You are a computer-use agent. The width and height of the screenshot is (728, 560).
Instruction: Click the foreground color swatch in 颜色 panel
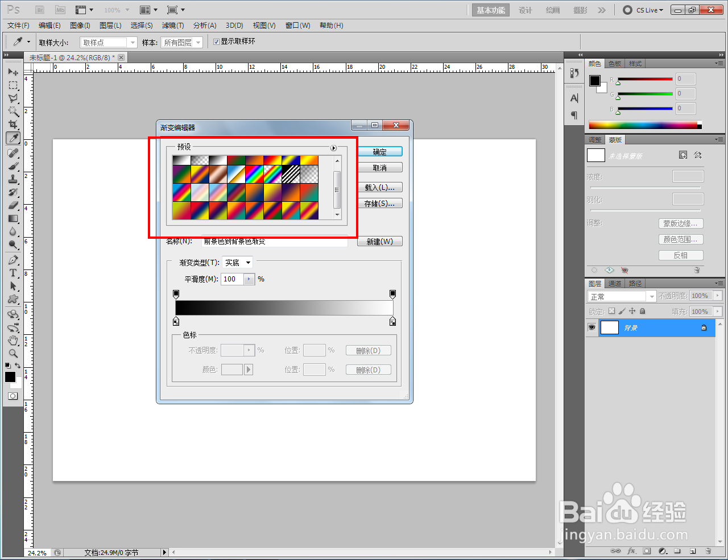click(x=595, y=81)
